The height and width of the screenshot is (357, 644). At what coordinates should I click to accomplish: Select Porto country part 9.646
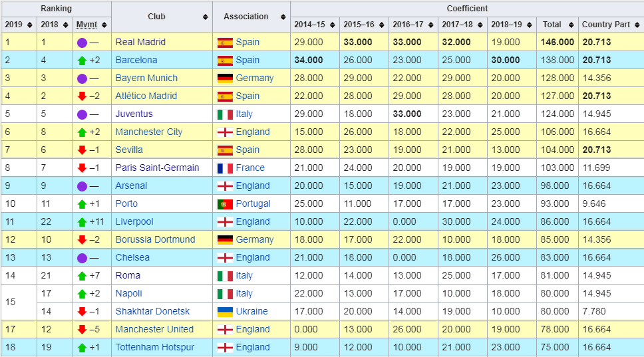click(594, 203)
